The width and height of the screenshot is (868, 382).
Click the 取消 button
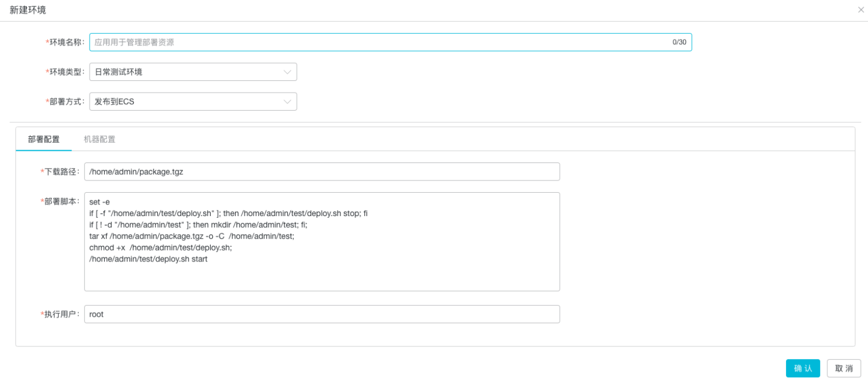pyautogui.click(x=844, y=368)
